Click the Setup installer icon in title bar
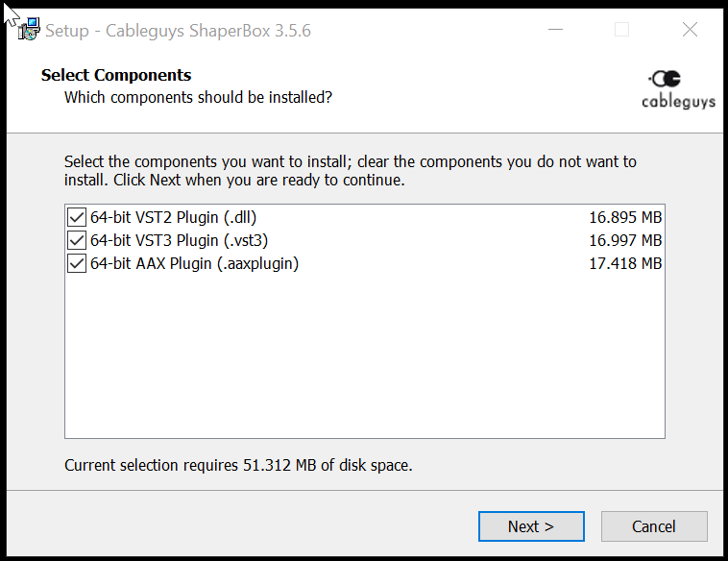728x561 pixels. (29, 29)
